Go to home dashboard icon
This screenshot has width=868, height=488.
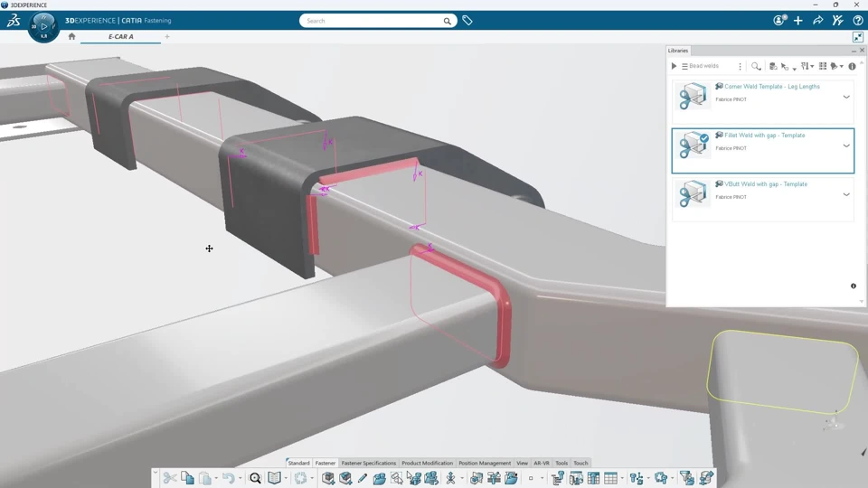click(71, 36)
